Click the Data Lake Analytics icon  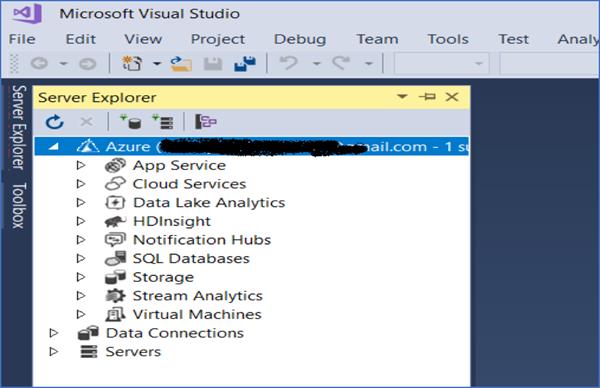click(x=115, y=202)
